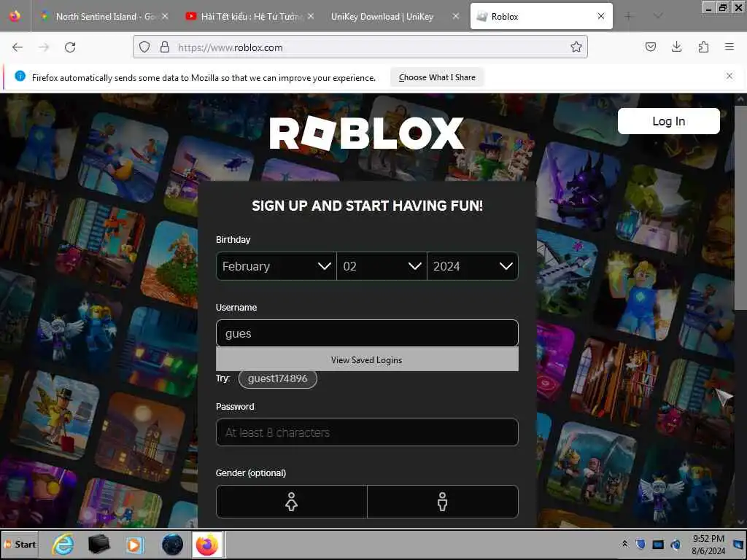This screenshot has width=747, height=560.
Task: Click the Firefox View icon in tab bar
Action: tap(15, 16)
